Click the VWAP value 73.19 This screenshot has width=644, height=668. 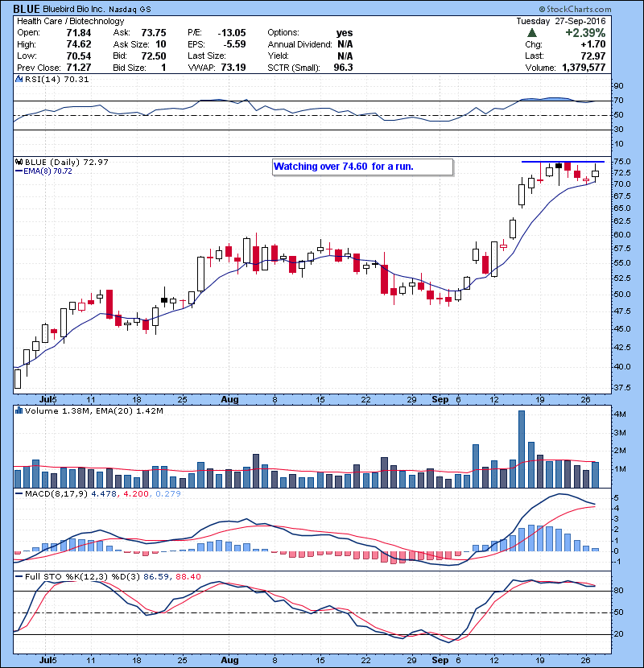tap(233, 68)
